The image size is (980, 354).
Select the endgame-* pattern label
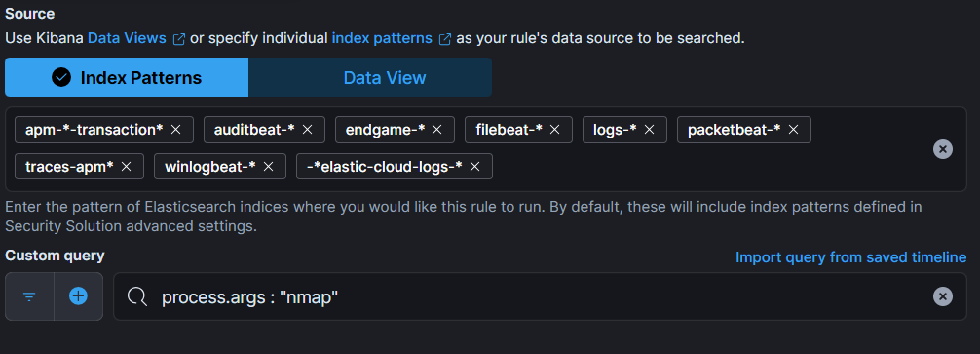coord(385,130)
